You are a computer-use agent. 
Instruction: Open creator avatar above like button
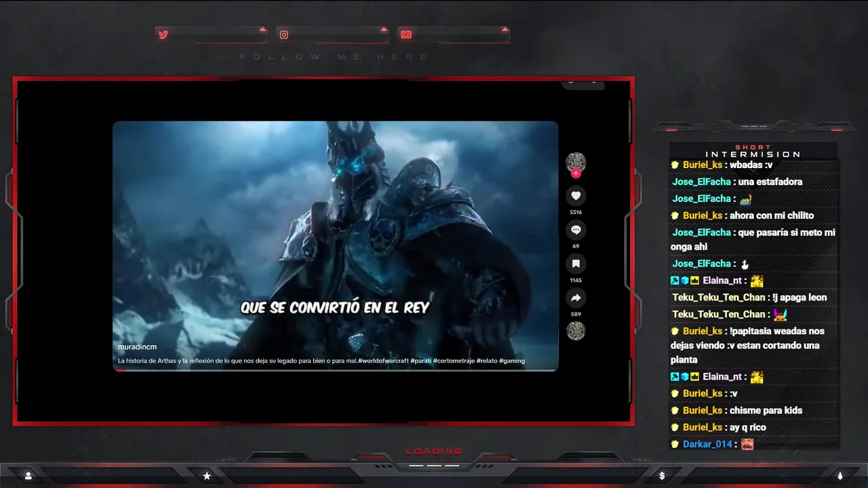coord(576,162)
